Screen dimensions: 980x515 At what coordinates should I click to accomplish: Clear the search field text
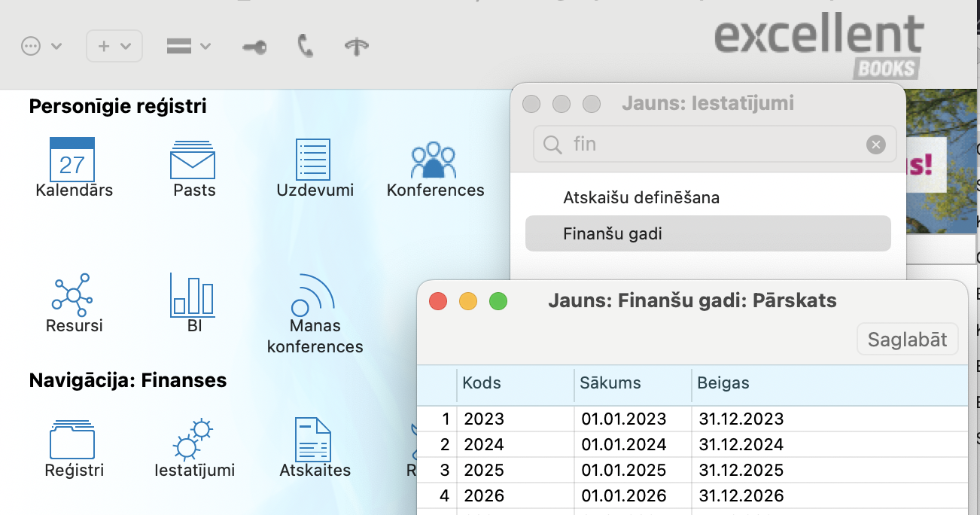[875, 145]
